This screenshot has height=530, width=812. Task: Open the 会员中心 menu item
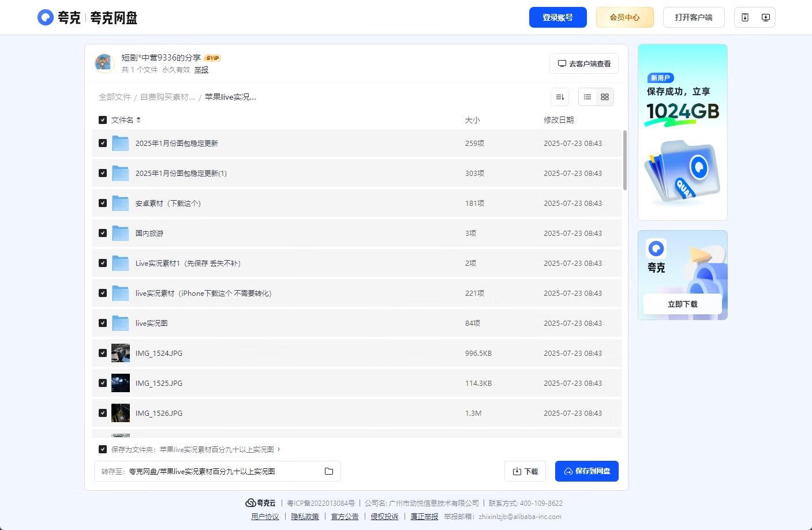tap(624, 17)
